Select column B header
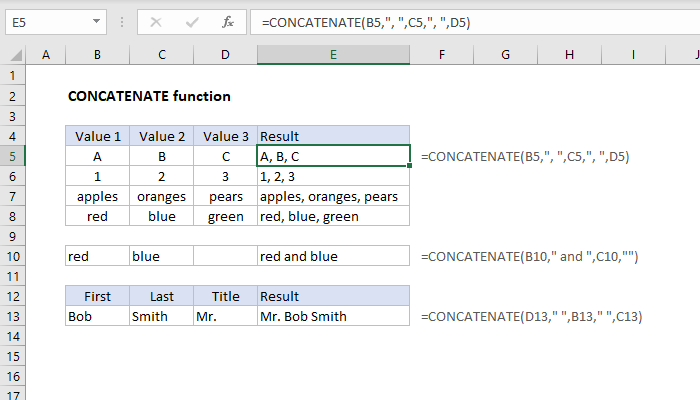 [x=97, y=55]
